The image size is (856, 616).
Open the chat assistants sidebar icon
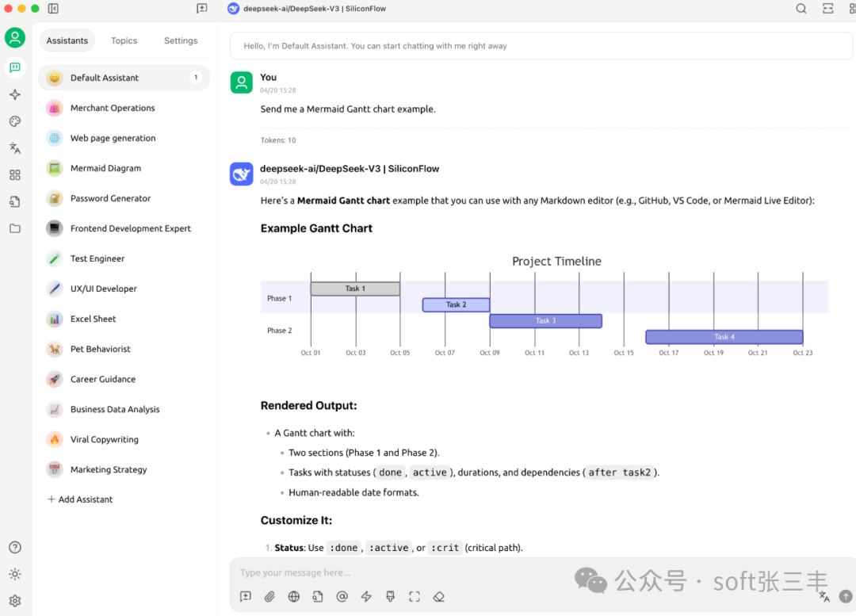click(15, 67)
